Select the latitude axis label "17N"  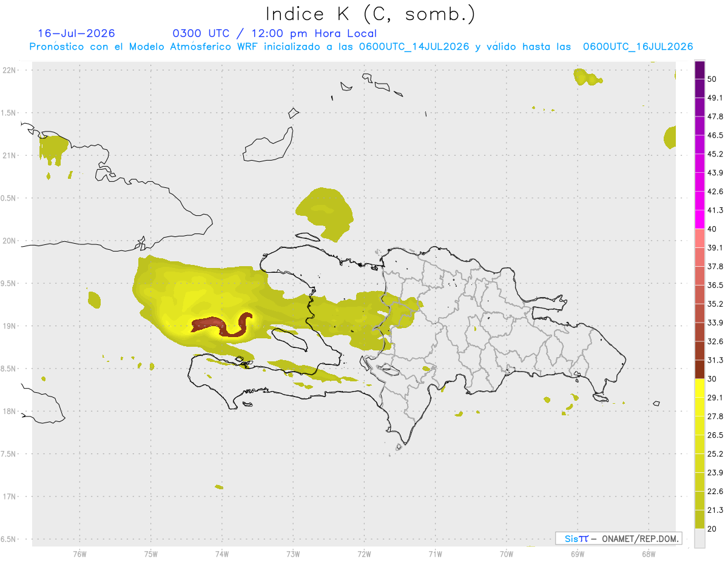click(x=9, y=497)
